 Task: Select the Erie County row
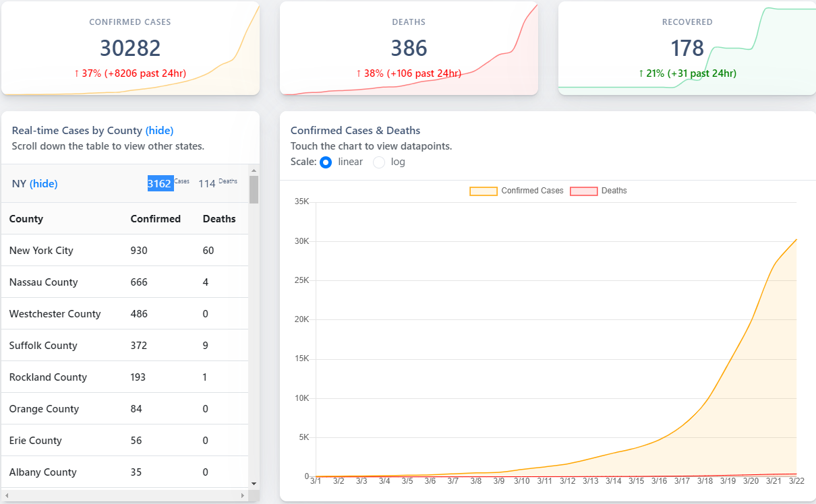(125, 441)
